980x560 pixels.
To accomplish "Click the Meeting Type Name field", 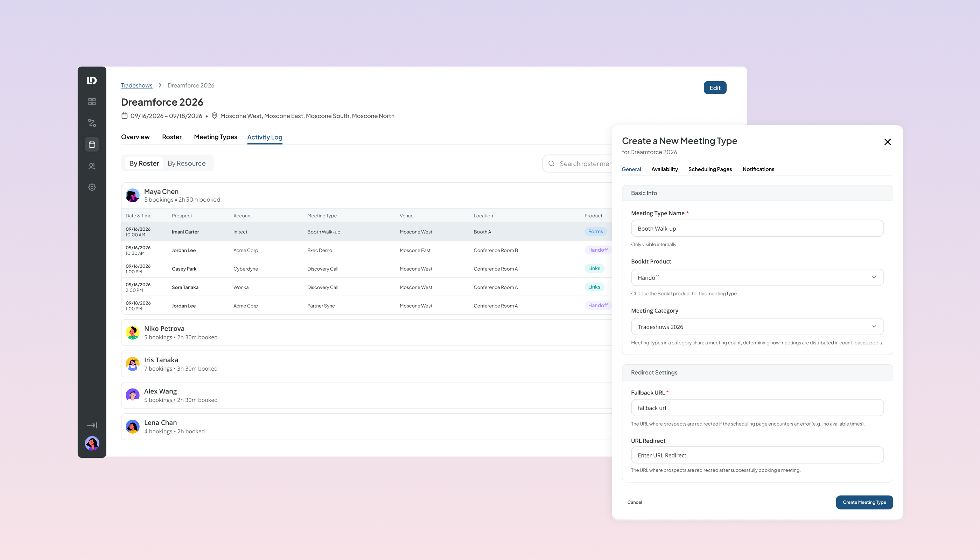I will tap(757, 229).
